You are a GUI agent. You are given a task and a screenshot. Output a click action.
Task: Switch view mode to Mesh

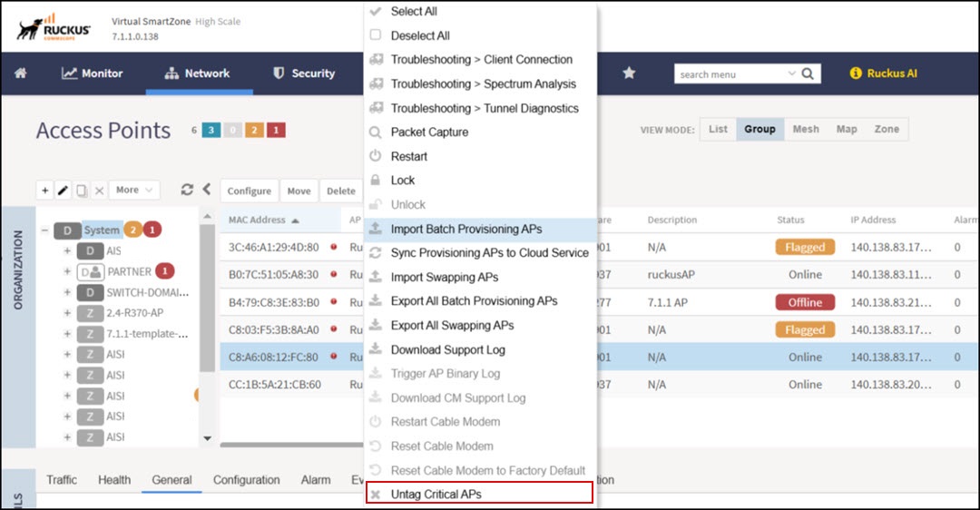pyautogui.click(x=806, y=130)
